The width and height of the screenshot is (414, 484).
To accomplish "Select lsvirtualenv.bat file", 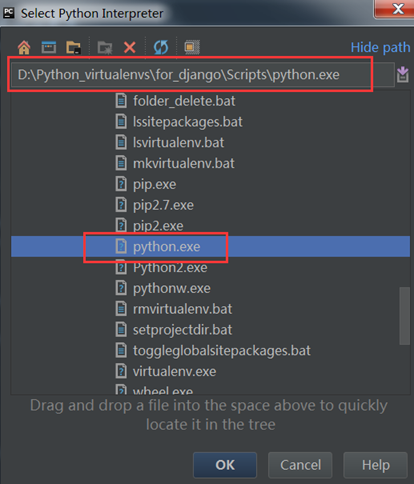I will [x=178, y=143].
